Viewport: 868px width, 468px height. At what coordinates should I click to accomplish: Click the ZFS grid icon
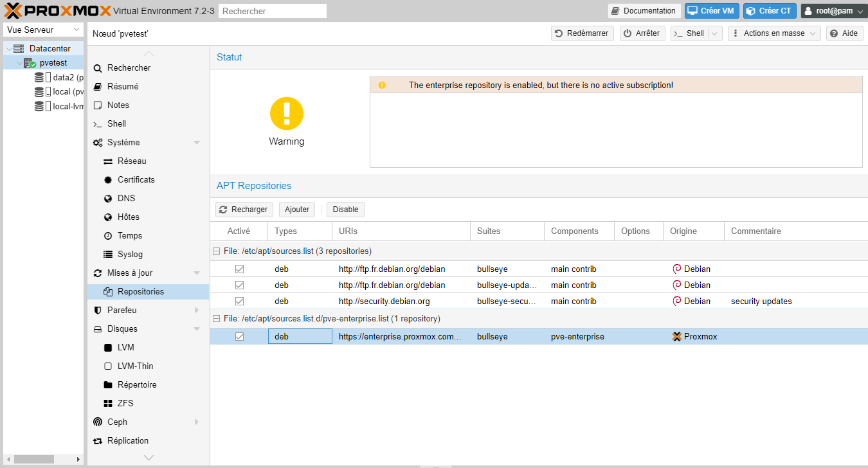[x=108, y=404]
